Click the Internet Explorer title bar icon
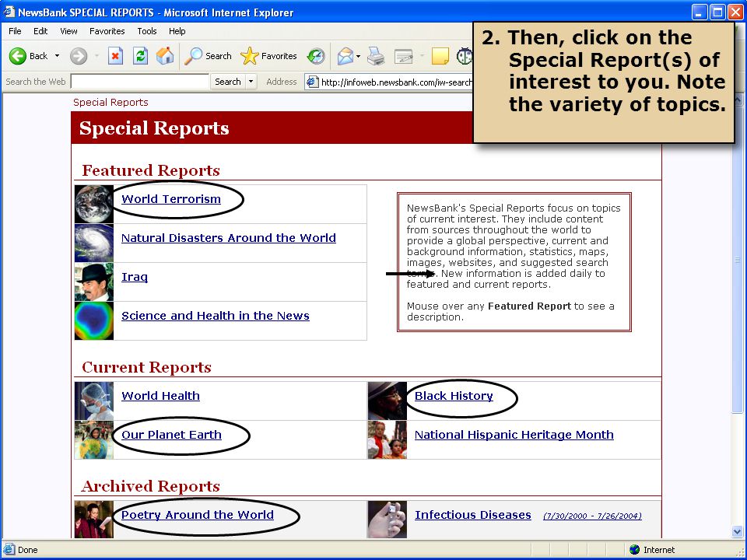 point(9,12)
